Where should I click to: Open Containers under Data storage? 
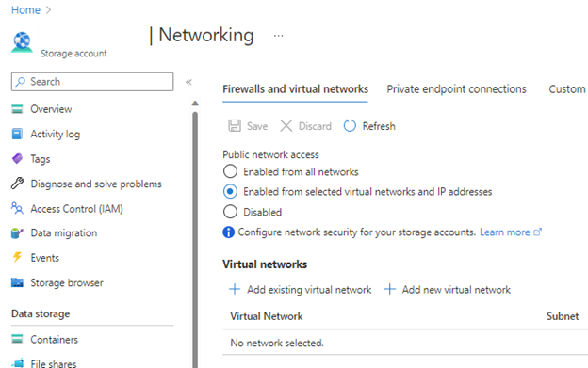tap(54, 339)
